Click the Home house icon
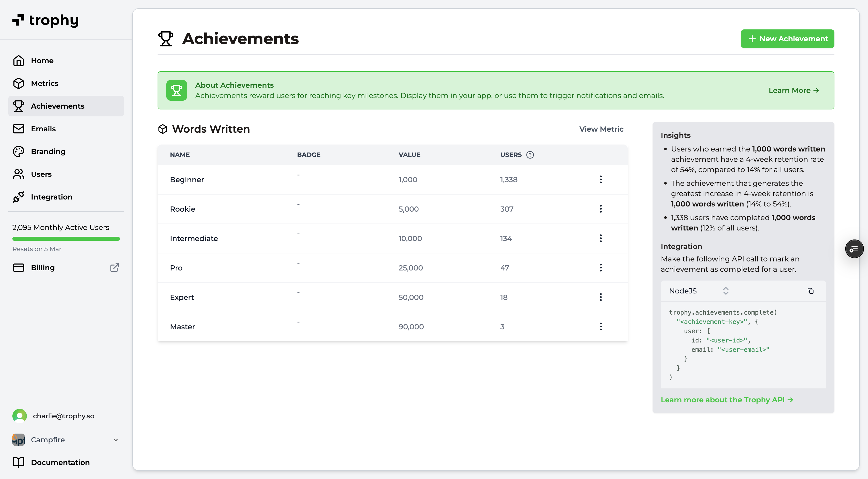 point(19,61)
